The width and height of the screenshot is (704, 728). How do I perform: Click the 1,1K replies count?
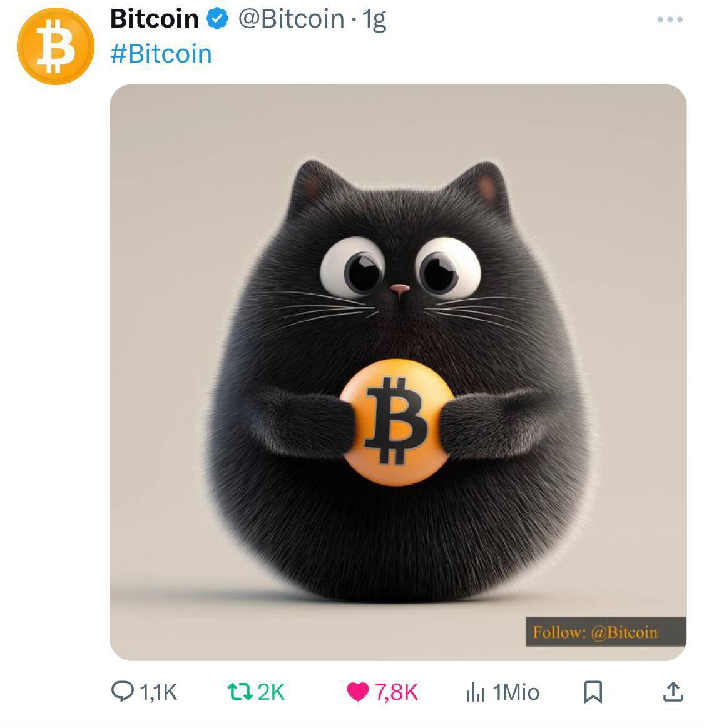(158, 692)
